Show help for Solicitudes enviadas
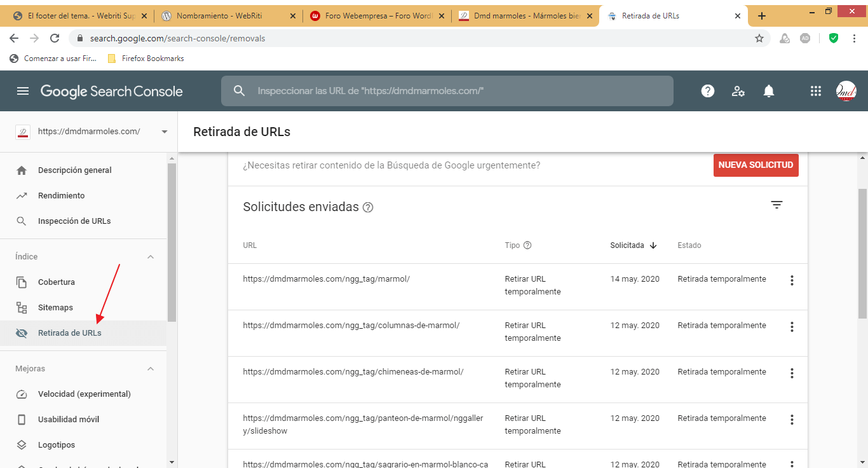The image size is (868, 468). click(x=368, y=207)
